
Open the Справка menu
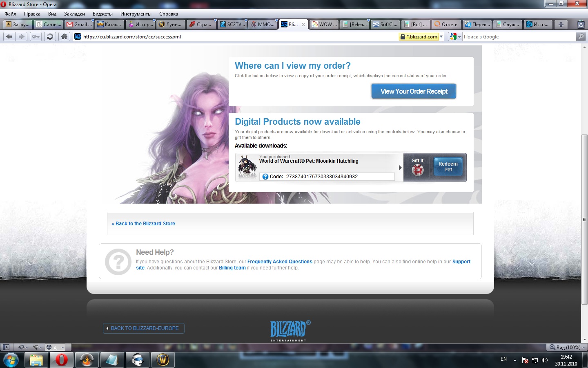point(169,14)
